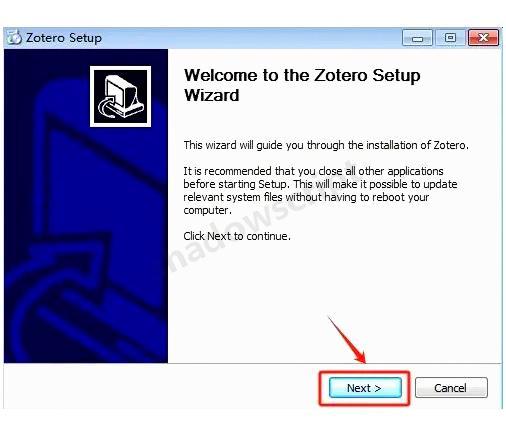The width and height of the screenshot is (506, 437).
Task: Minimize the Zotero Setup window
Action: click(x=417, y=38)
